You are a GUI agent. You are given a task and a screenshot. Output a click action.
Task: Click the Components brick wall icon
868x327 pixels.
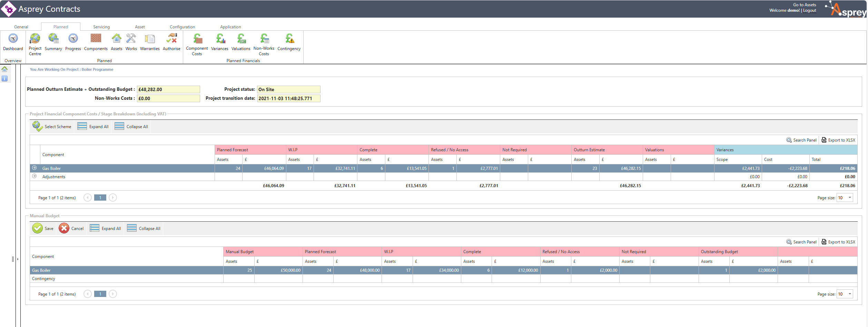(96, 39)
